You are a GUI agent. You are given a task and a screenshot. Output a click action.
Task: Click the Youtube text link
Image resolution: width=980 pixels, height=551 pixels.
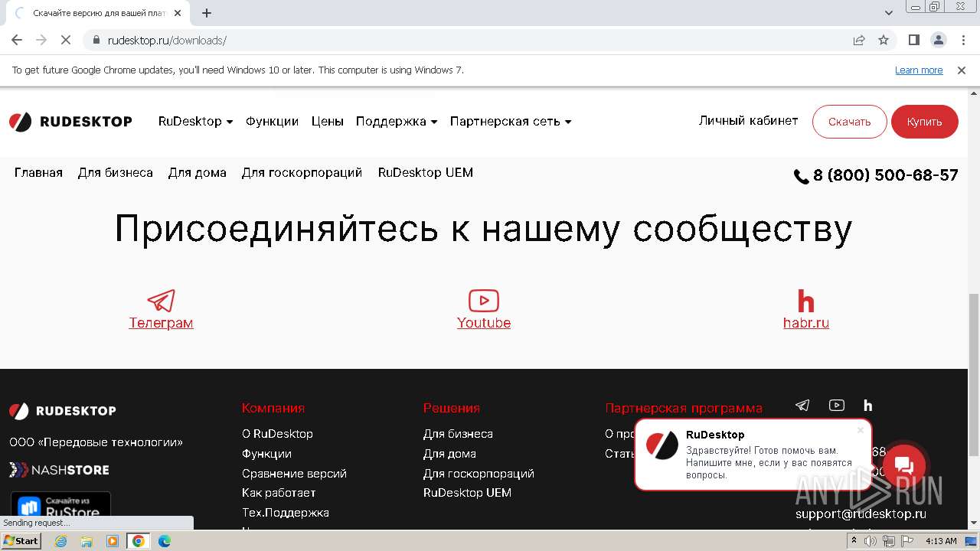[x=484, y=323]
